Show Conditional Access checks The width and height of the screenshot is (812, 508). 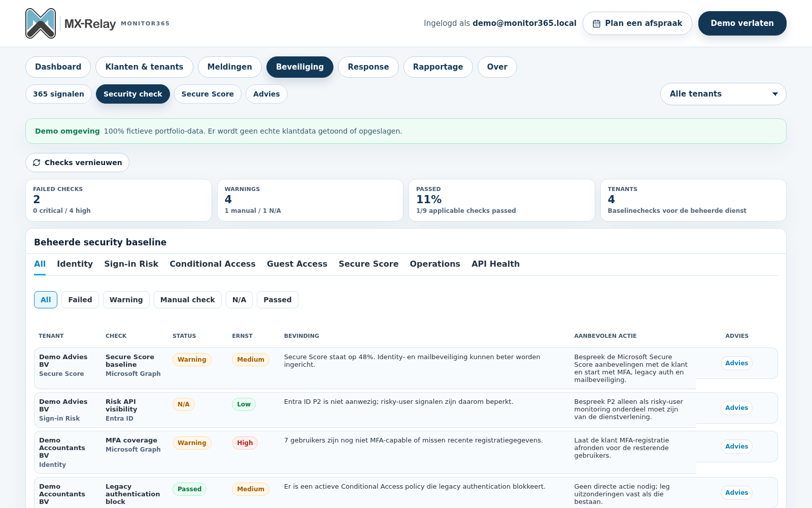[212, 264]
